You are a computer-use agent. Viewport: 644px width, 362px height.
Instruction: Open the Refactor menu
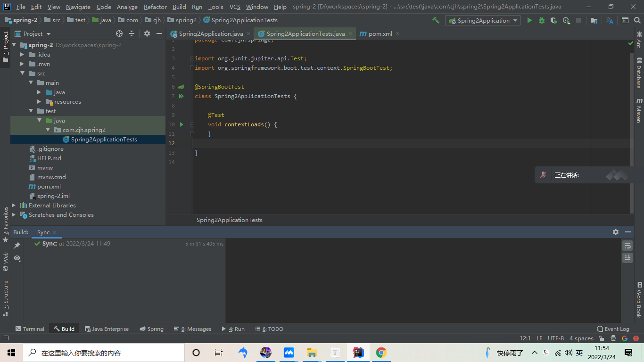155,7
